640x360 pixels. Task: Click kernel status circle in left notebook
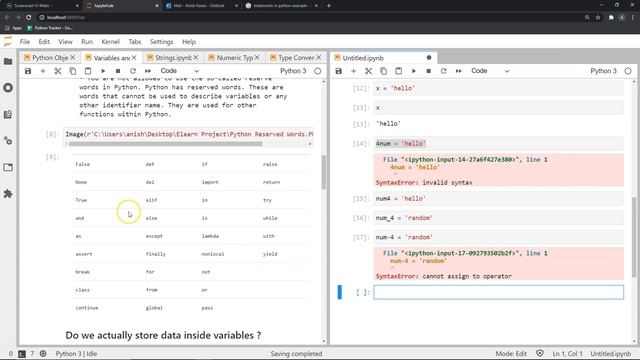pyautogui.click(x=318, y=71)
